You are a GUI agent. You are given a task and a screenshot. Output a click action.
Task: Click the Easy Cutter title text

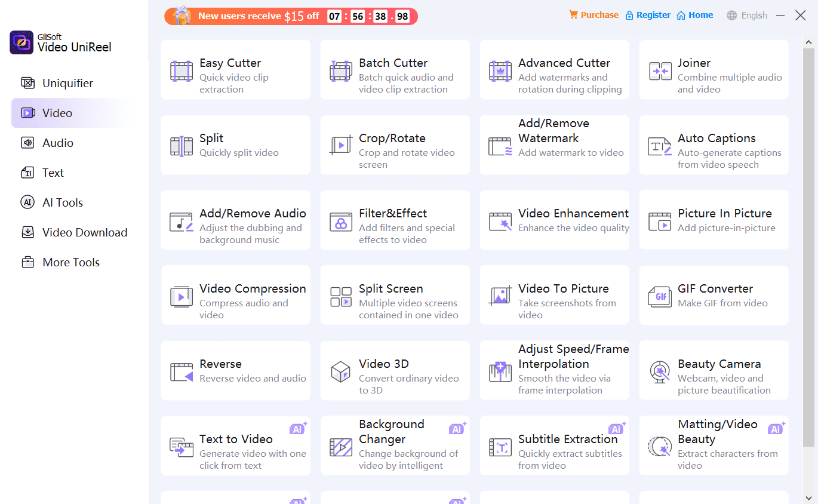pyautogui.click(x=230, y=63)
